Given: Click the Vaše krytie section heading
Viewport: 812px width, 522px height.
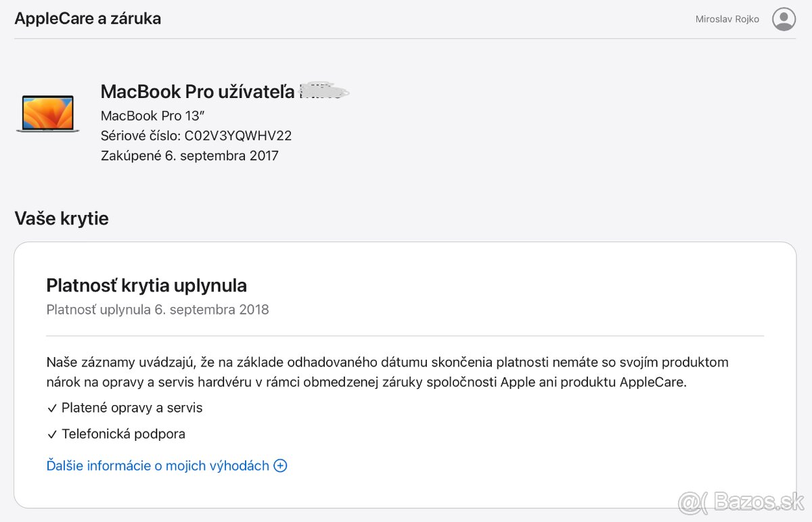Looking at the screenshot, I should [62, 218].
